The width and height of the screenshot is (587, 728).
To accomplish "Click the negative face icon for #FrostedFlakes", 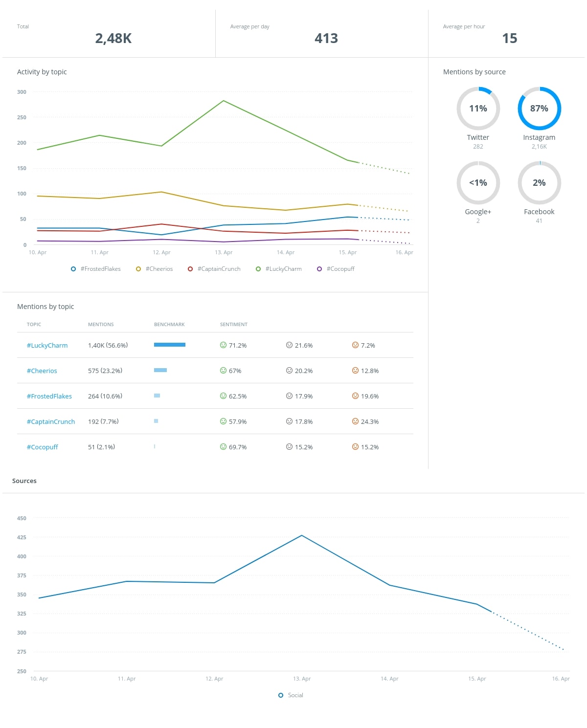I will (x=355, y=396).
